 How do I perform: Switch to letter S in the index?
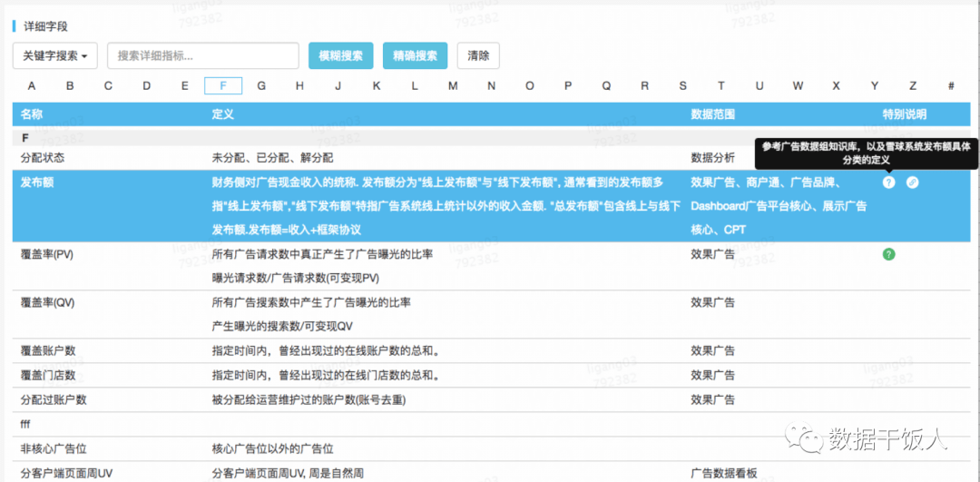(x=682, y=86)
